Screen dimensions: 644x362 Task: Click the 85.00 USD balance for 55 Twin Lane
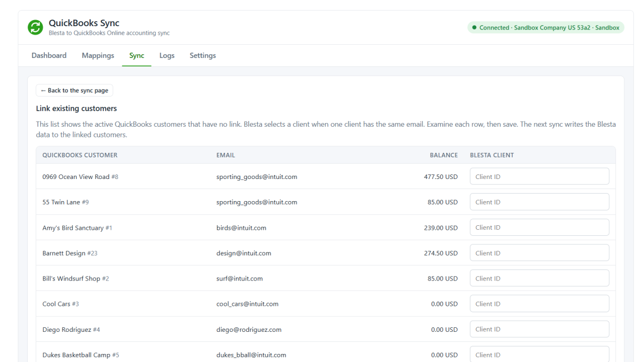[443, 202]
